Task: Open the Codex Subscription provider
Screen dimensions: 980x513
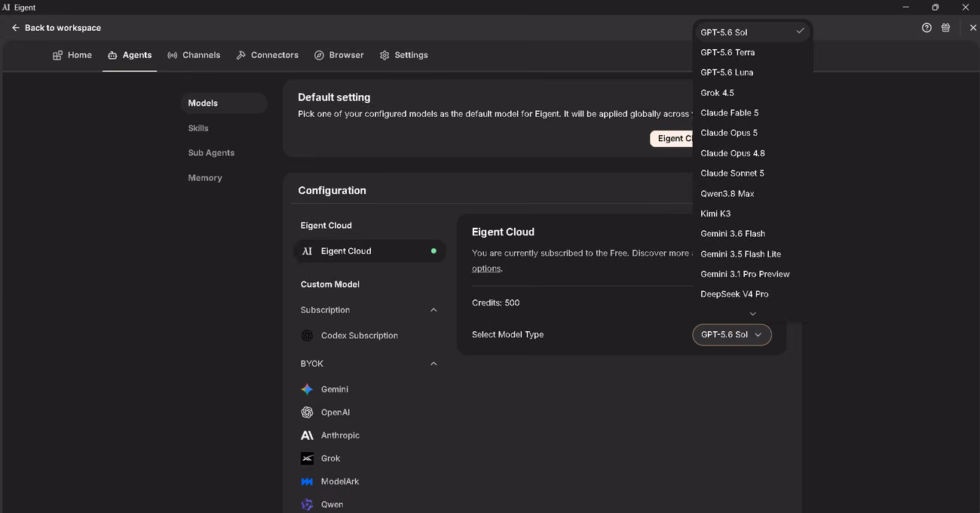Action: (x=369, y=336)
